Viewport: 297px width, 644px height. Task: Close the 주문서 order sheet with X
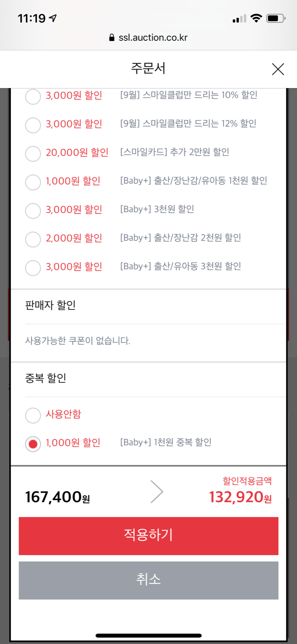pyautogui.click(x=278, y=69)
